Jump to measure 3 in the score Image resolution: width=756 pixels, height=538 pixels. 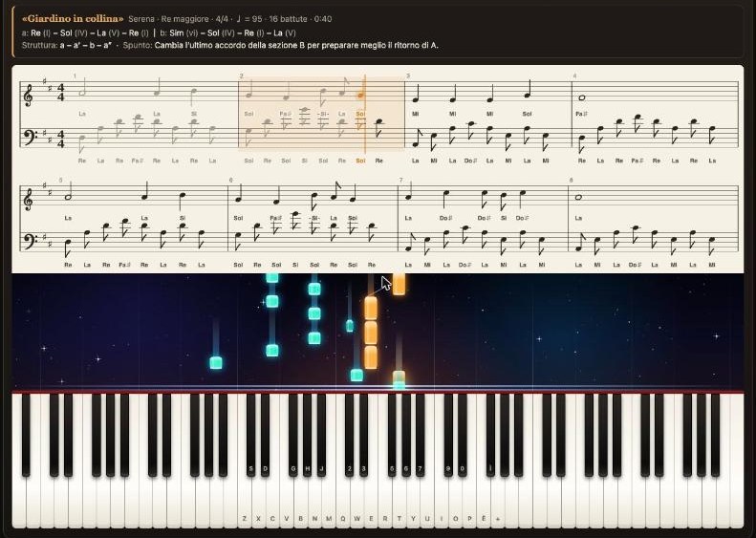(x=488, y=116)
